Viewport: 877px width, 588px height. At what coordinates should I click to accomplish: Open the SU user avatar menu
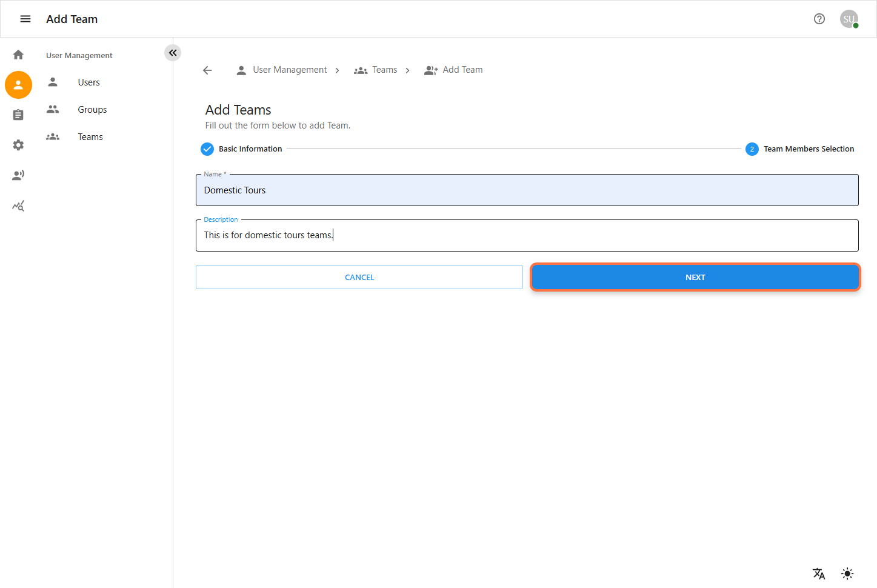tap(849, 19)
